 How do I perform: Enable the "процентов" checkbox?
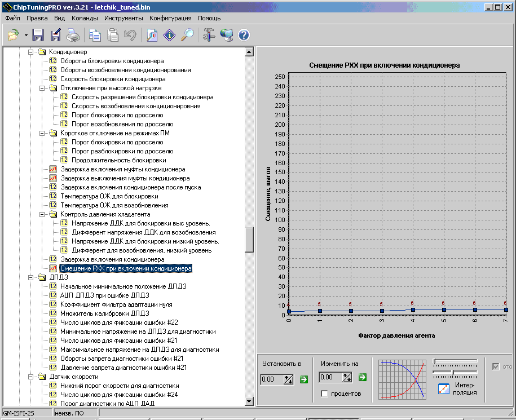click(324, 394)
